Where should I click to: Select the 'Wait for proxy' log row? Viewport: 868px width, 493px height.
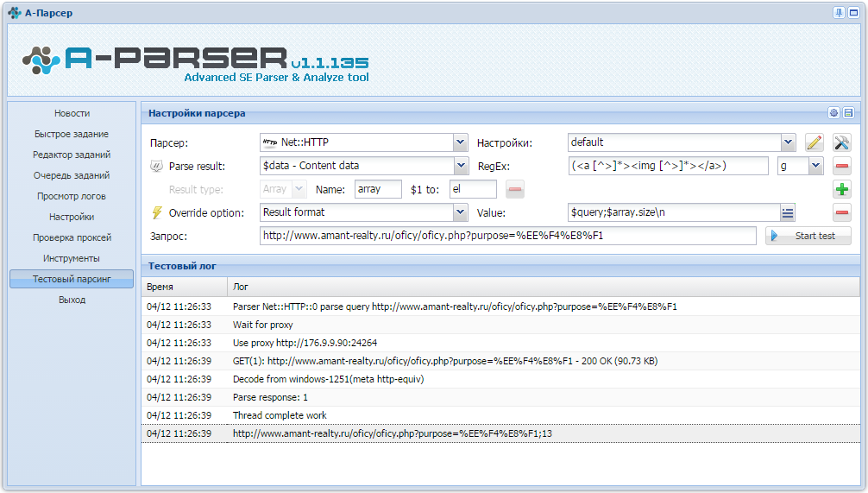pos(501,326)
